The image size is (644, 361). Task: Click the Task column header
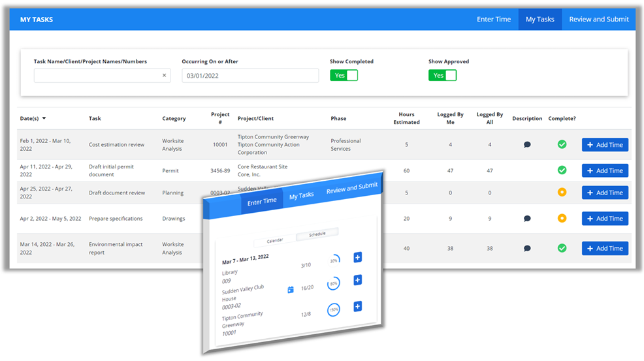(x=95, y=118)
